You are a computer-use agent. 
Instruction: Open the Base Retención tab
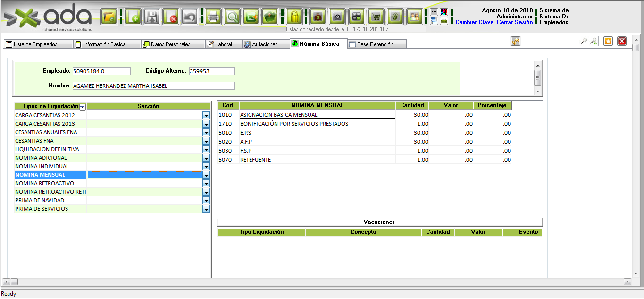375,44
